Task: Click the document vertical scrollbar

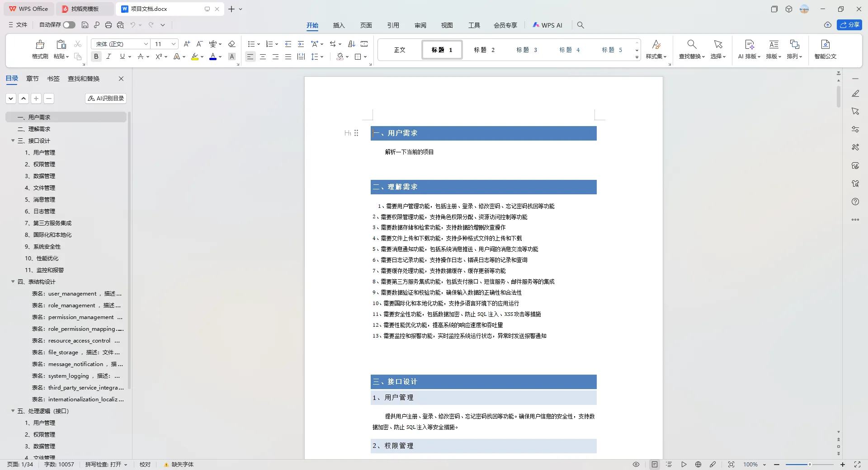Action: 839,96
